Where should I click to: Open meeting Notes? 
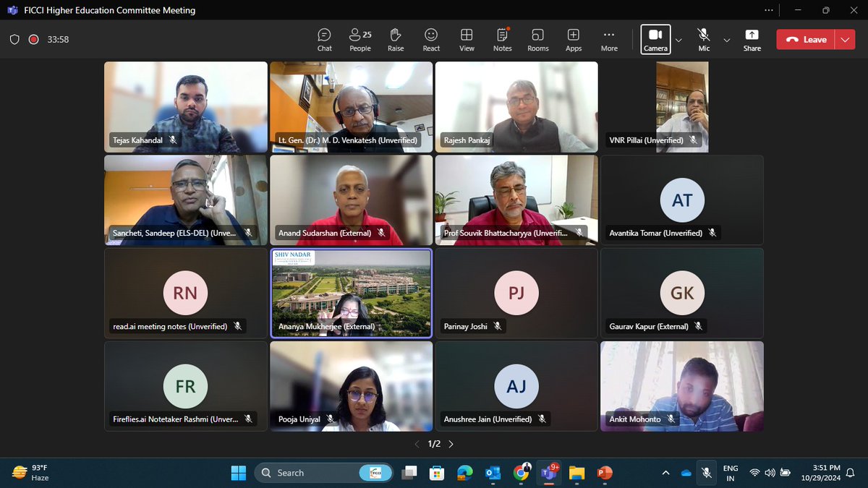coord(502,40)
